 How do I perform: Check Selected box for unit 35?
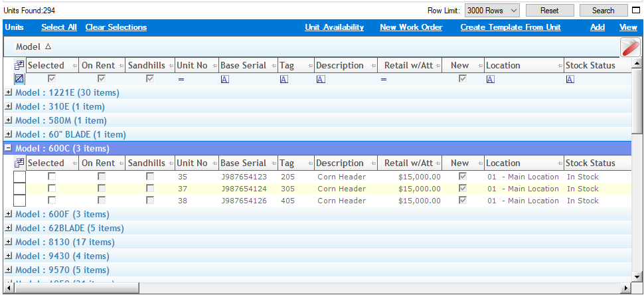52,177
